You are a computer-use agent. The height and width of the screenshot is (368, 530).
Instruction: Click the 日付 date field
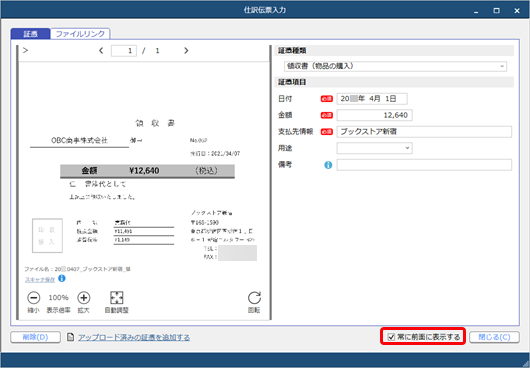pyautogui.click(x=372, y=99)
